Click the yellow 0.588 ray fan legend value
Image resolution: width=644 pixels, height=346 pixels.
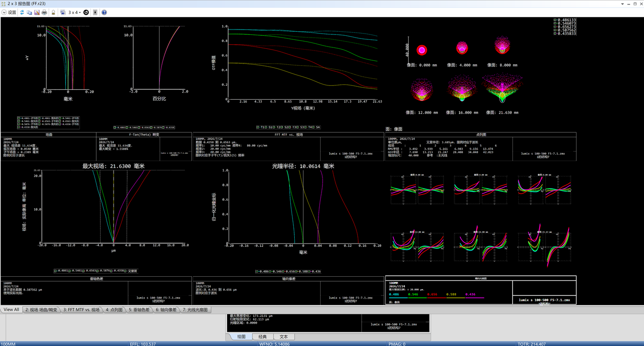coord(451,294)
